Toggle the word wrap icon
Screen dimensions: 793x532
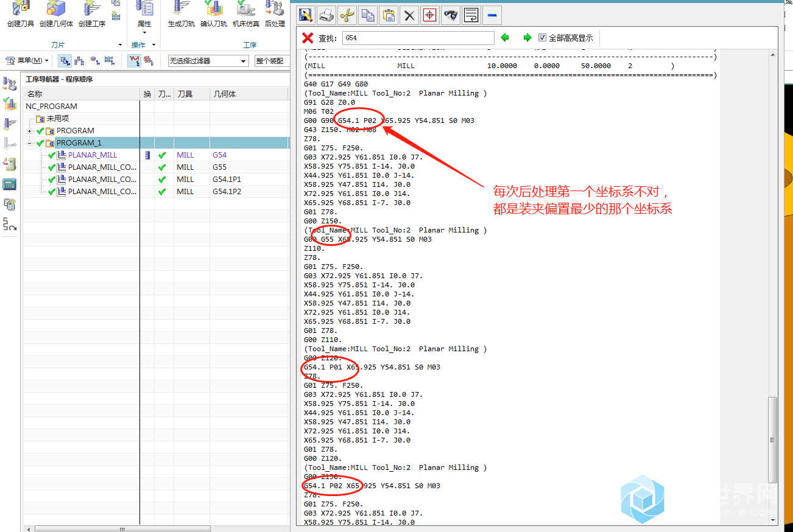click(x=471, y=15)
